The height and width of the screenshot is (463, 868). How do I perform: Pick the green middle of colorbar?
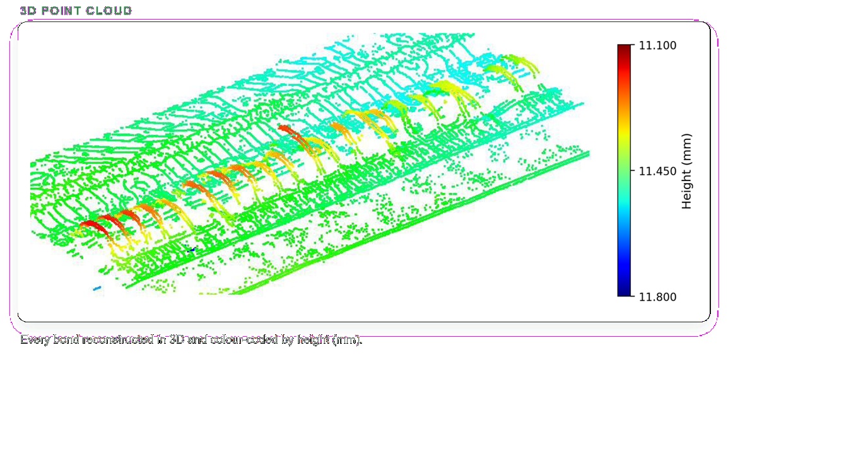(624, 171)
